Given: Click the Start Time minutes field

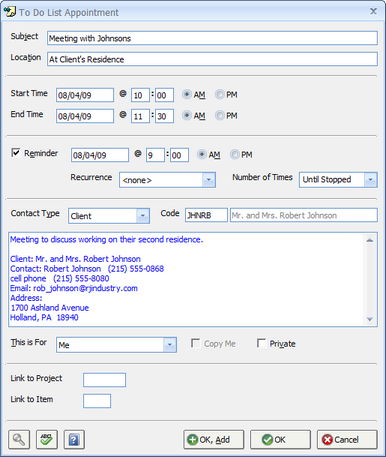Looking at the screenshot, I should pyautogui.click(x=164, y=95).
